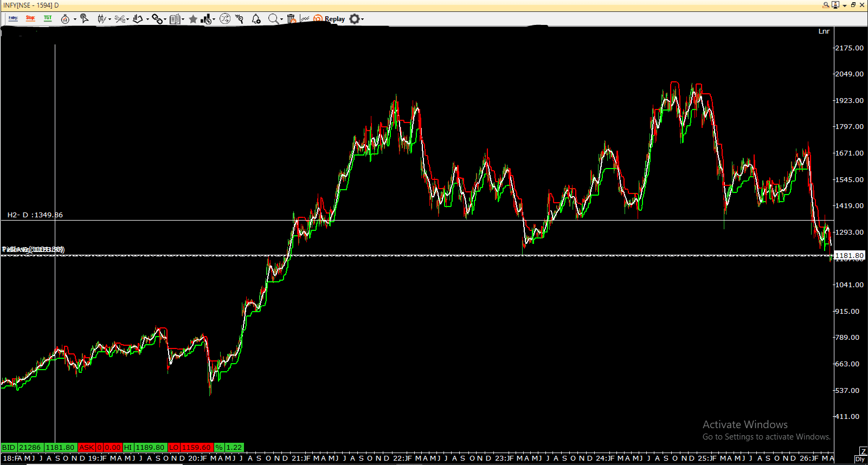Click the star favorites icon
The height and width of the screenshot is (465, 868).
coord(193,19)
